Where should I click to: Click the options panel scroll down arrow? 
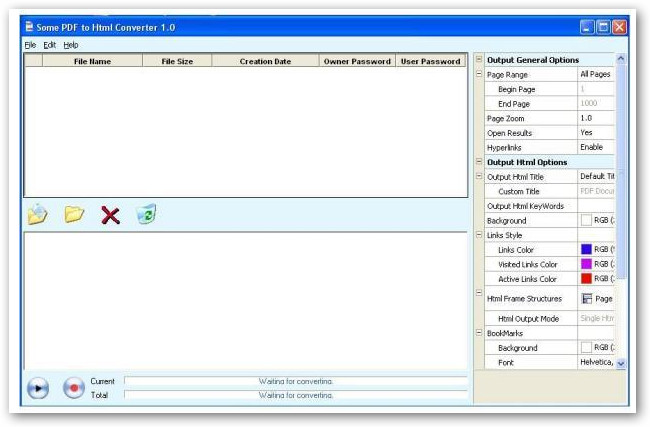(621, 364)
